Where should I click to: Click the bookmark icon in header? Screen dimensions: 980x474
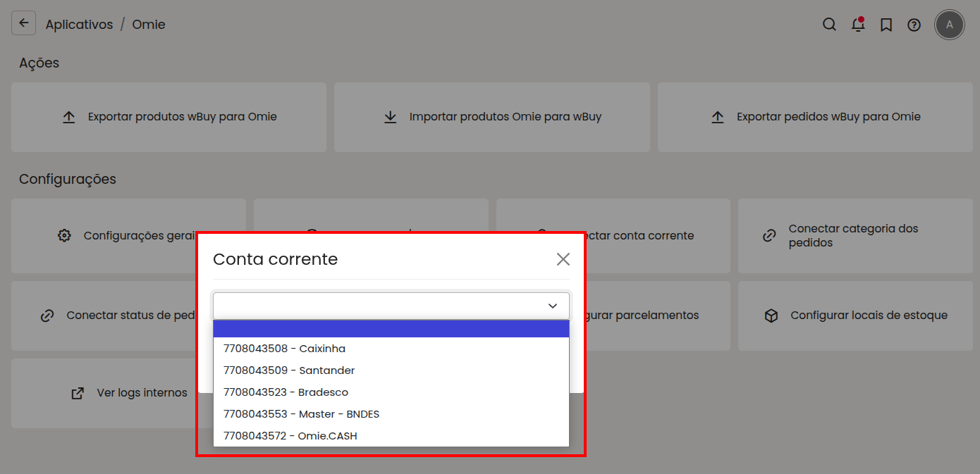point(886,25)
